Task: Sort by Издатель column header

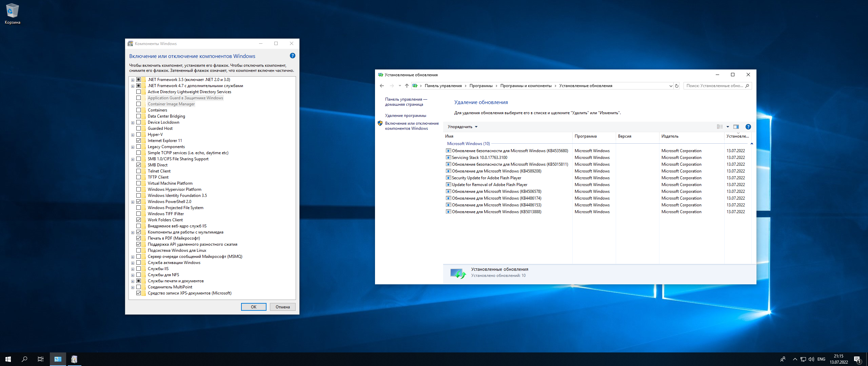Action: [x=692, y=136]
